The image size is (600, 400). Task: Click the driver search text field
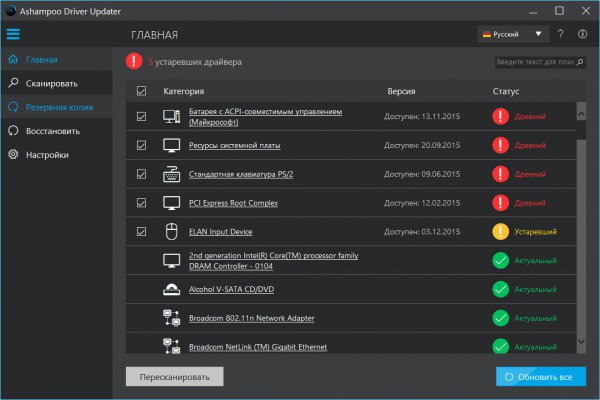pyautogui.click(x=535, y=62)
